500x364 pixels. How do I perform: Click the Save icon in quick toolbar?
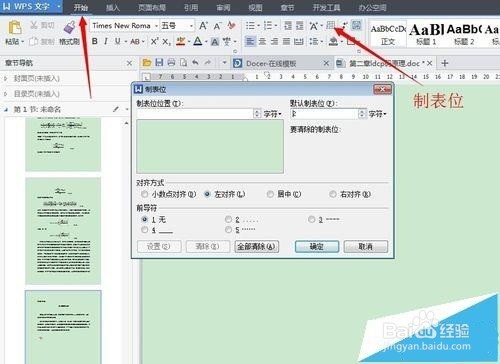(x=159, y=62)
